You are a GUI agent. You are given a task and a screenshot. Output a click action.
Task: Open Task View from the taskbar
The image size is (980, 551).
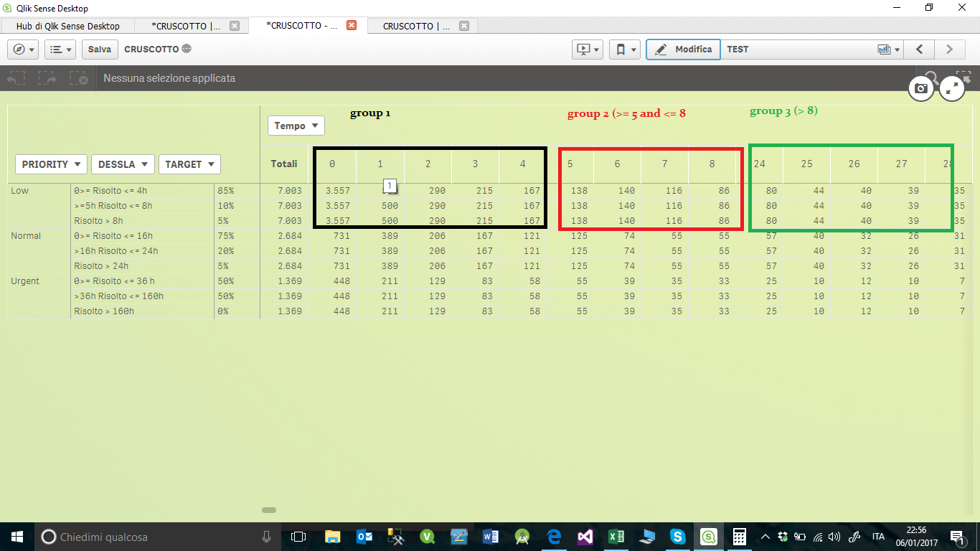click(x=298, y=537)
